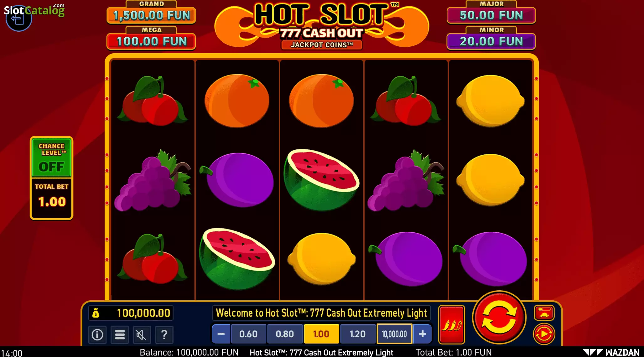Viewport: 644px width, 357px height.
Task: Exit game via the back arrow icon
Action: click(x=18, y=19)
